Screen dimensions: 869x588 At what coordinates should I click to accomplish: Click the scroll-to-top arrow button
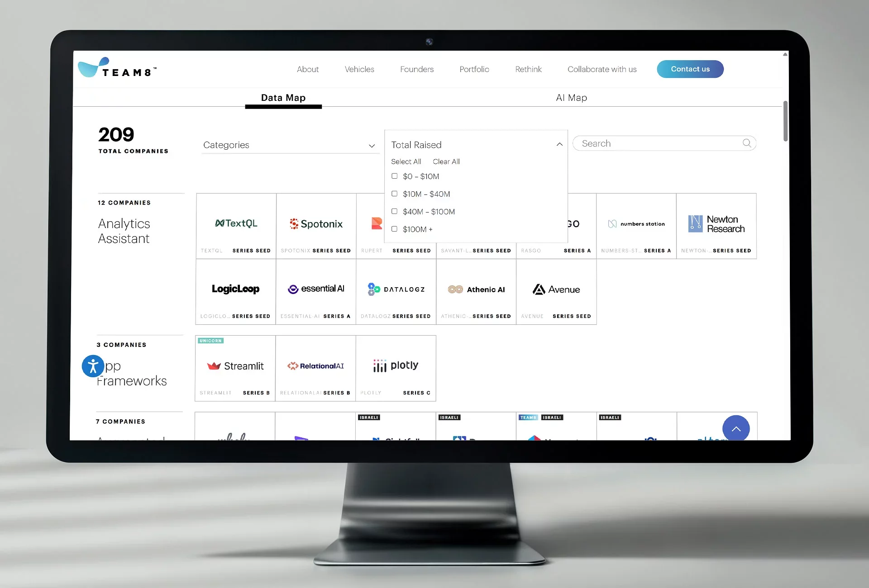click(x=735, y=428)
